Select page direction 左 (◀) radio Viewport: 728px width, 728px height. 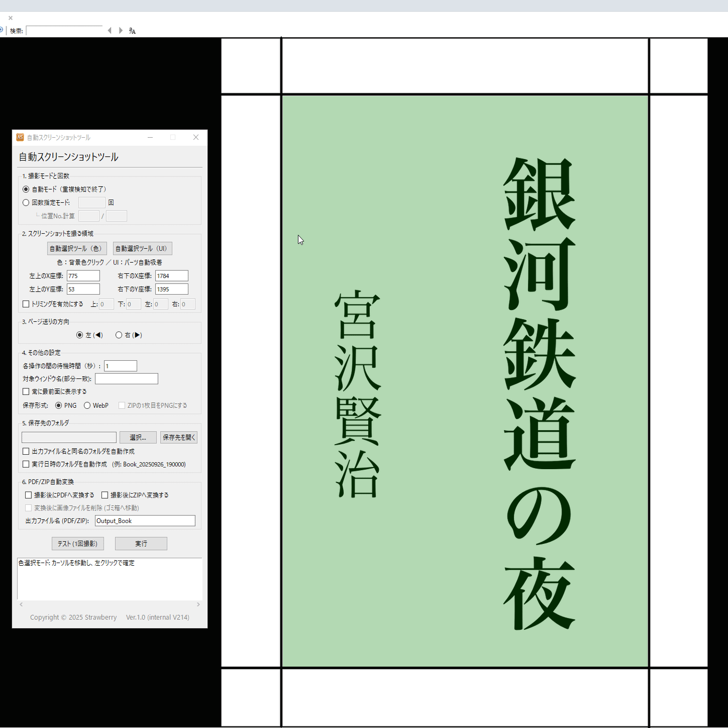(x=80, y=335)
